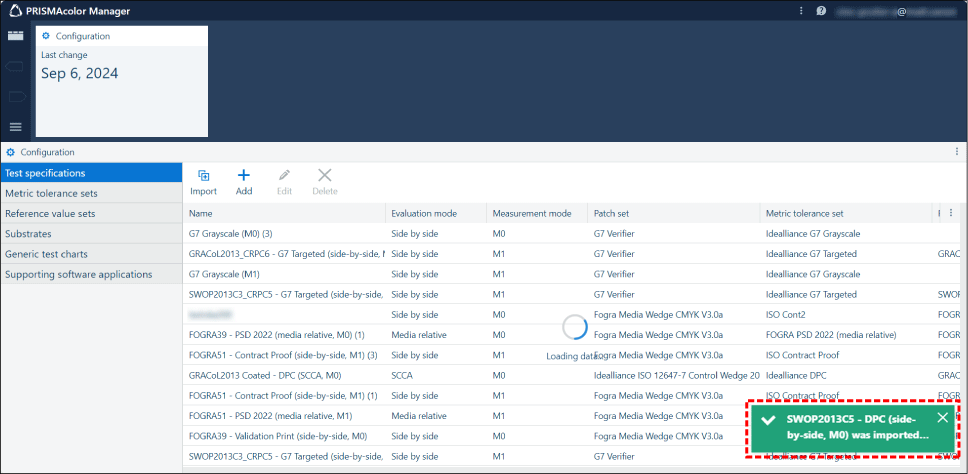Click the Evaluation mode column header
This screenshot has width=968, height=474.
[424, 213]
